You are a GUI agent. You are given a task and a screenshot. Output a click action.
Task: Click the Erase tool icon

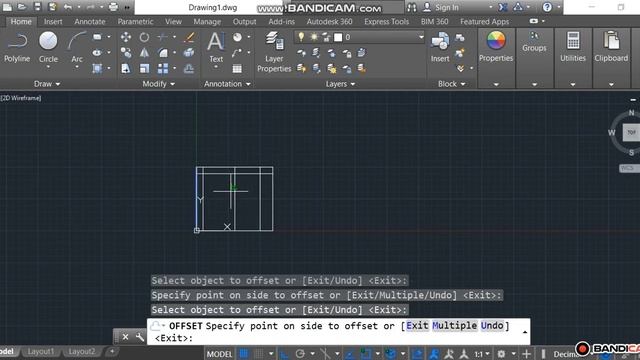click(x=189, y=37)
